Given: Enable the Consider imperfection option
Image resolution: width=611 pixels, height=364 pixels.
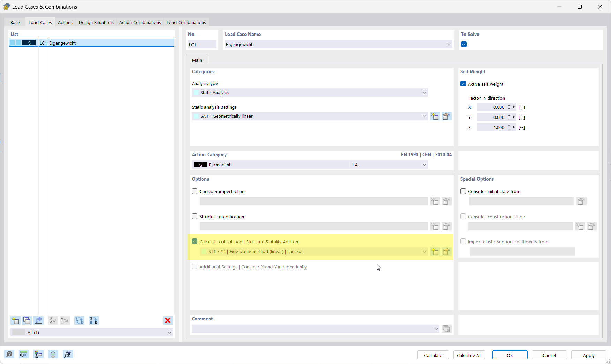Looking at the screenshot, I should pyautogui.click(x=194, y=191).
